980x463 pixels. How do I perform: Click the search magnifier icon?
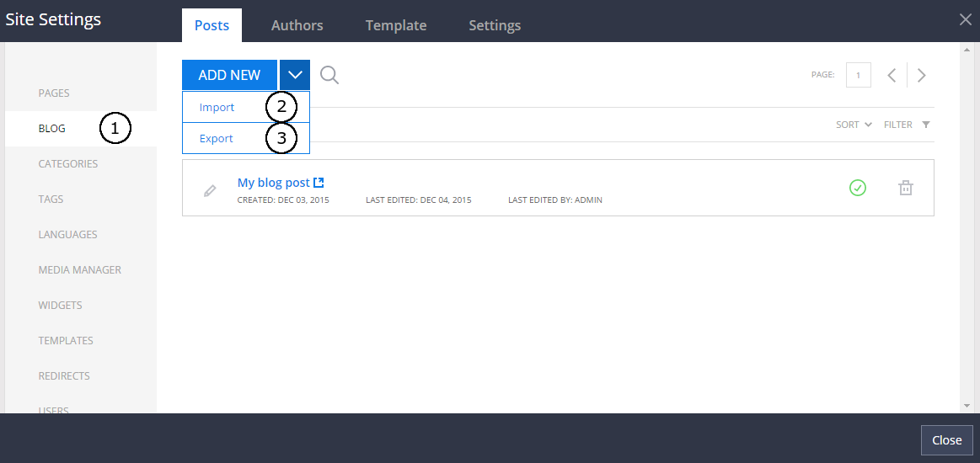click(x=329, y=75)
